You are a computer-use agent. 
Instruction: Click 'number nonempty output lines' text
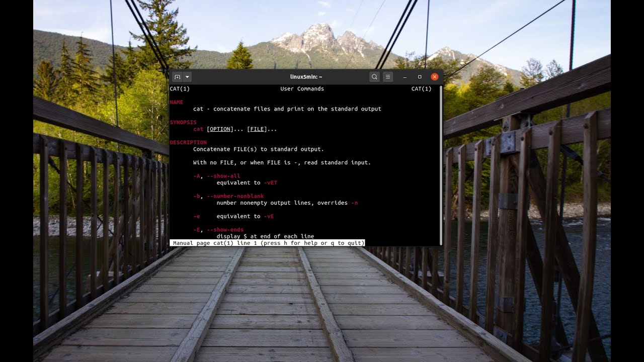coord(264,203)
